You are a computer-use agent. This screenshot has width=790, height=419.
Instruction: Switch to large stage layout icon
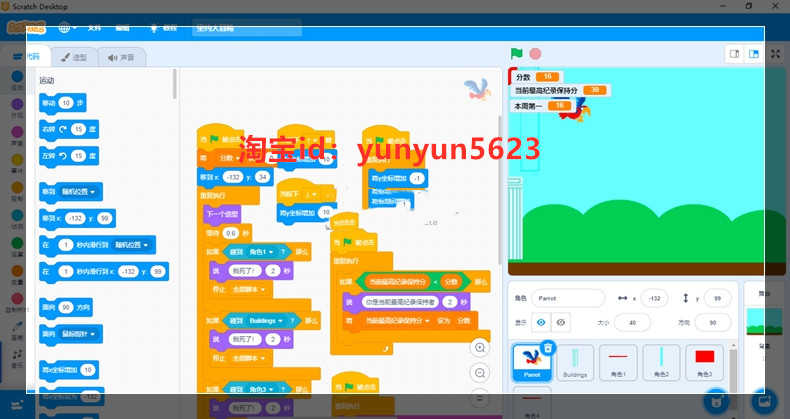pyautogui.click(x=754, y=54)
